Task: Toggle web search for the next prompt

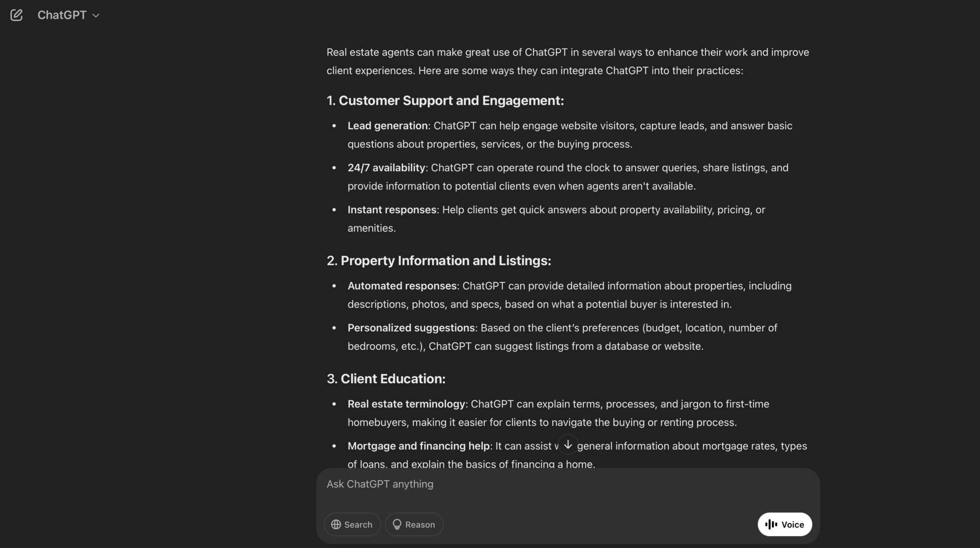Action: pos(352,524)
